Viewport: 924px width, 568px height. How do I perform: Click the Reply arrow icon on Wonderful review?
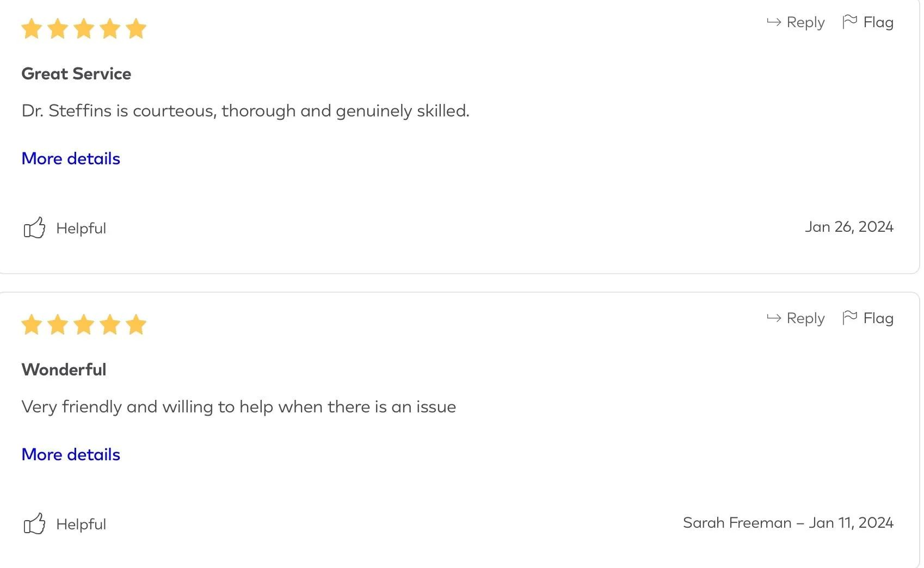[x=773, y=318]
